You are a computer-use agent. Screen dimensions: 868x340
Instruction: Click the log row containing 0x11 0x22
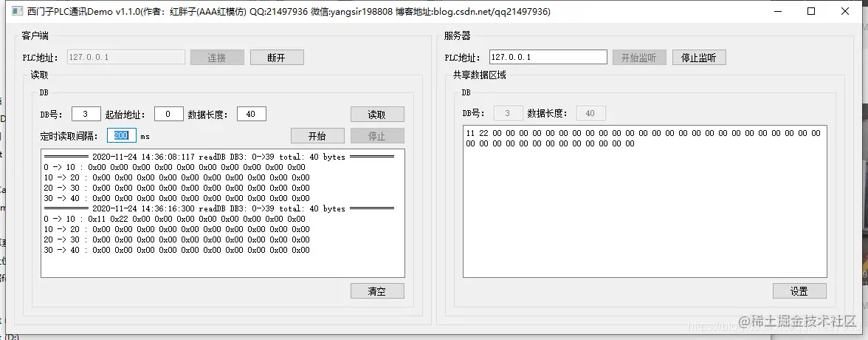click(174, 219)
